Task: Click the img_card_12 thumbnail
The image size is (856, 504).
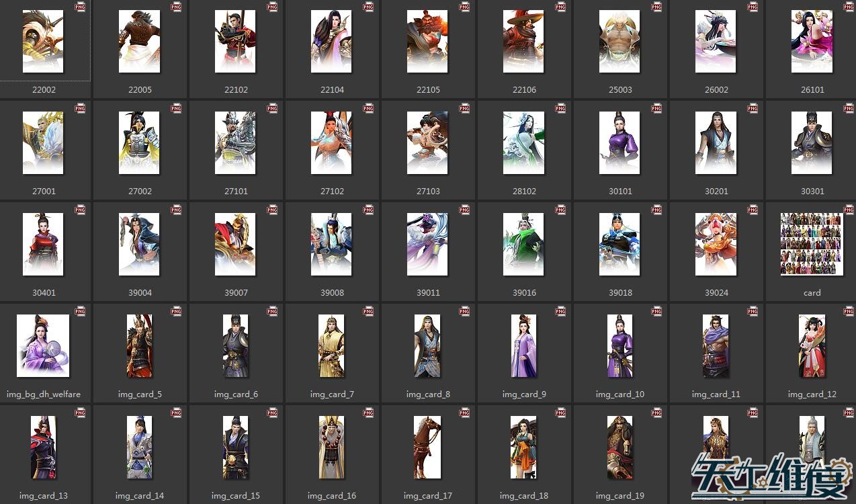Action: (812, 346)
